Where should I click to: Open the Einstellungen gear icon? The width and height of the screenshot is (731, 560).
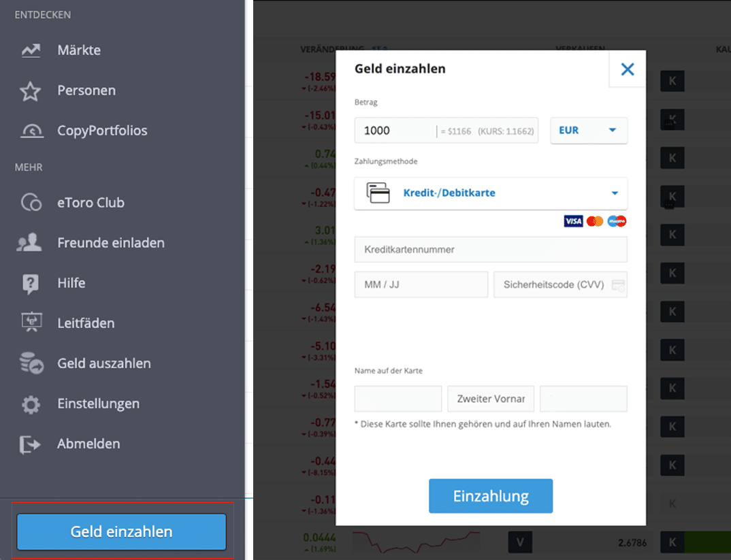click(31, 404)
